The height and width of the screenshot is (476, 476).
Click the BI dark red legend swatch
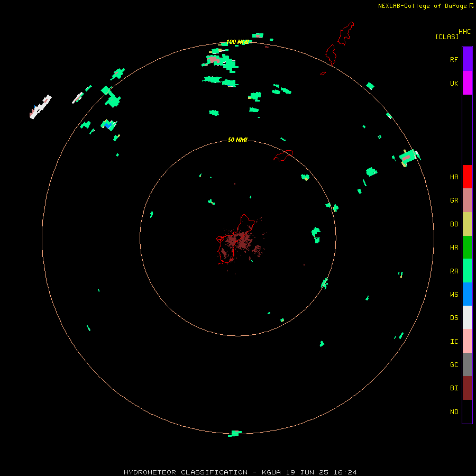(x=467, y=388)
